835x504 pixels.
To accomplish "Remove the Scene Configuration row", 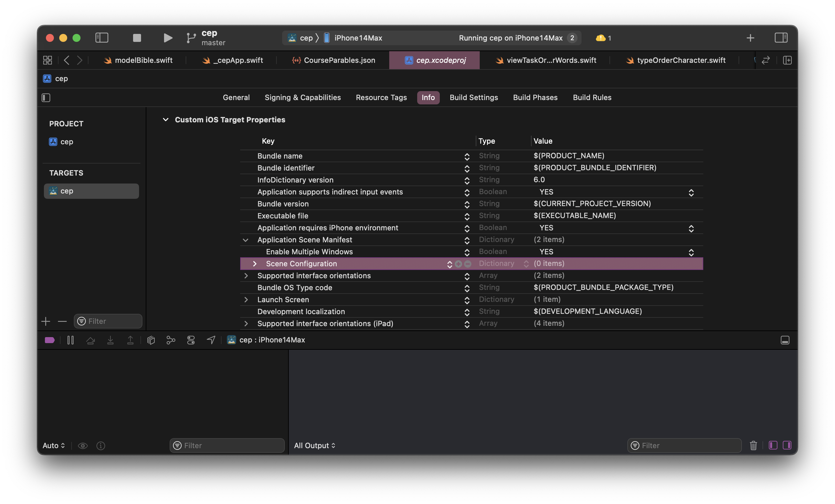I will [x=468, y=264].
